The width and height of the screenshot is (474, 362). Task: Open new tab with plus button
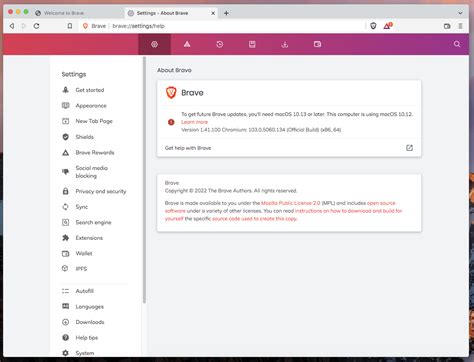(226, 13)
